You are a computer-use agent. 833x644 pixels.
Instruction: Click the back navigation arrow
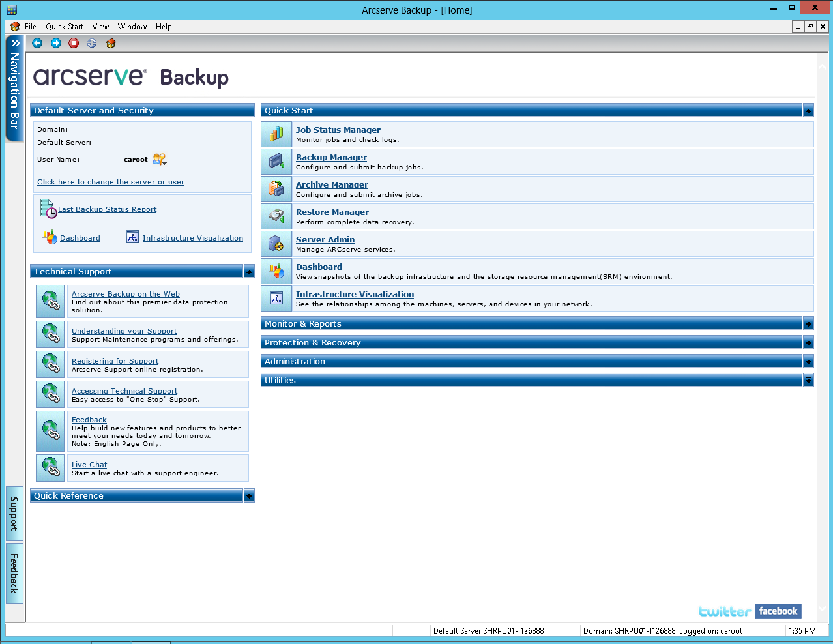[x=37, y=43]
